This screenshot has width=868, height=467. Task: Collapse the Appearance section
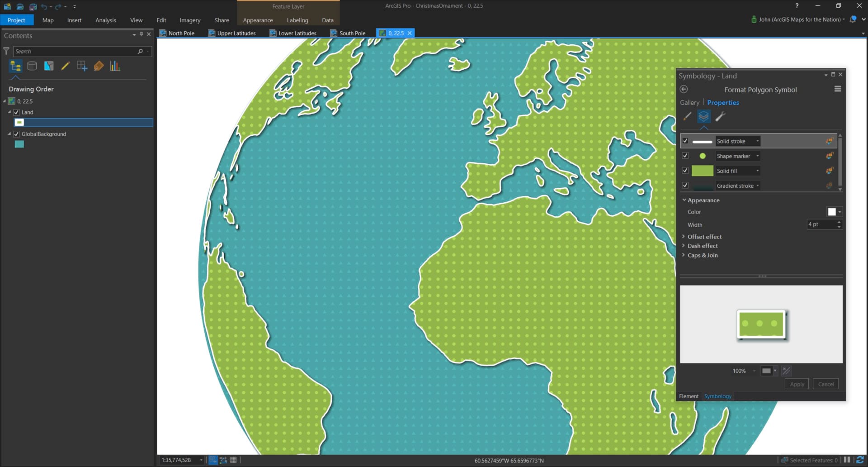(x=684, y=200)
